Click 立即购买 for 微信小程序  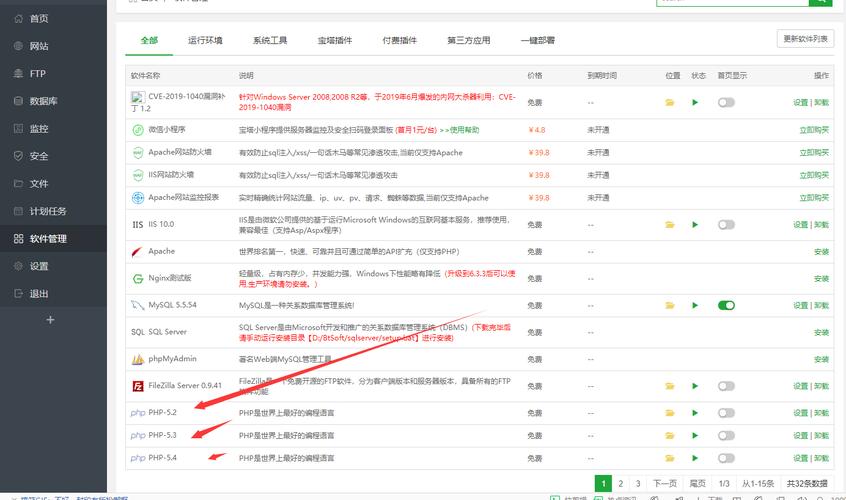(814, 130)
